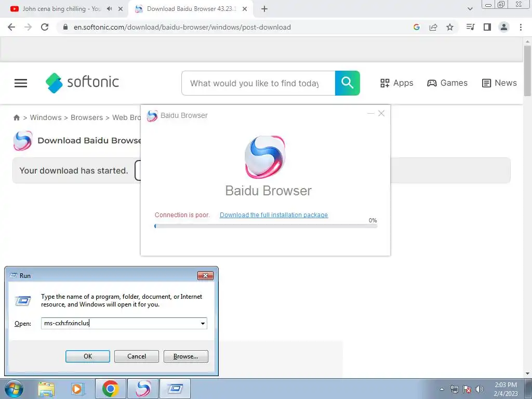Image resolution: width=532 pixels, height=399 pixels.
Task: Mute the YouTube tab speaker icon
Action: click(x=109, y=9)
